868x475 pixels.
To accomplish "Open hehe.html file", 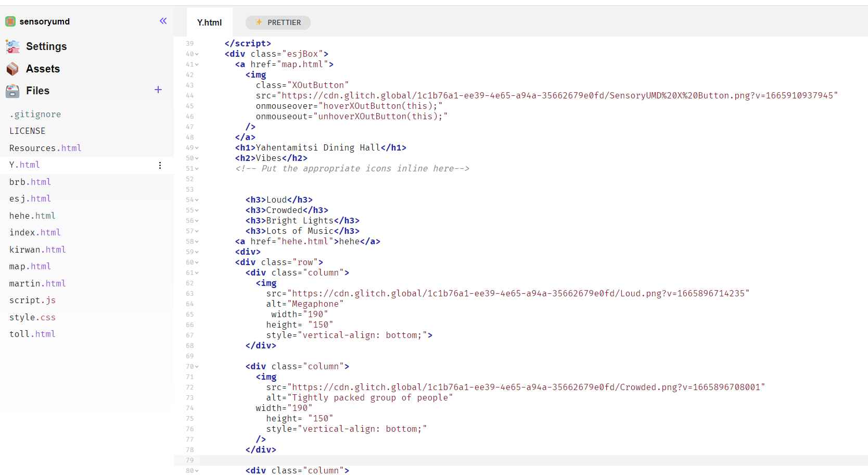I will (32, 216).
